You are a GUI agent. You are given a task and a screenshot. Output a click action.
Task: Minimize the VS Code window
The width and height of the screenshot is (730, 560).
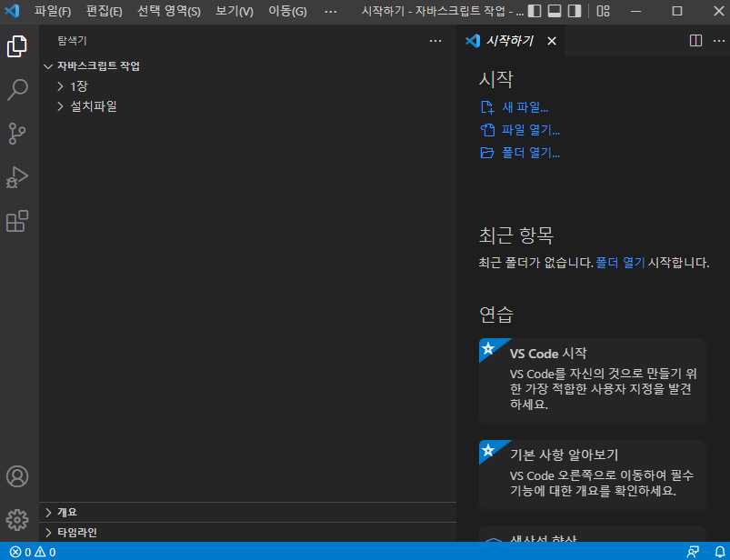tap(635, 11)
